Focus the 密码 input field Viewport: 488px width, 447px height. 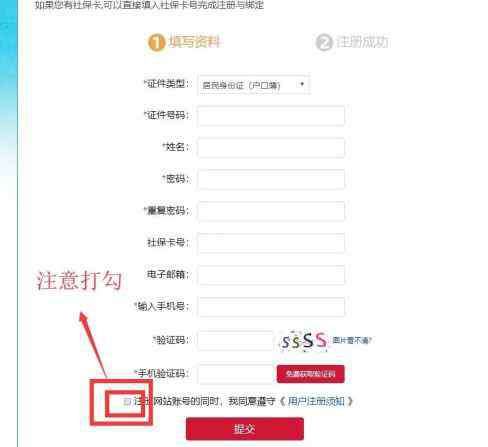271,180
